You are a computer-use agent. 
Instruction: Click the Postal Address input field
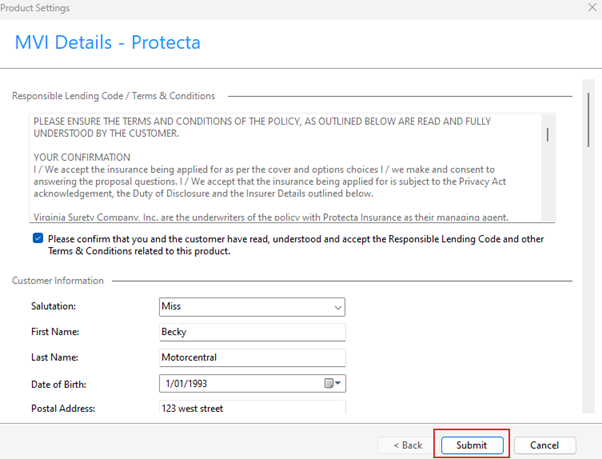251,408
